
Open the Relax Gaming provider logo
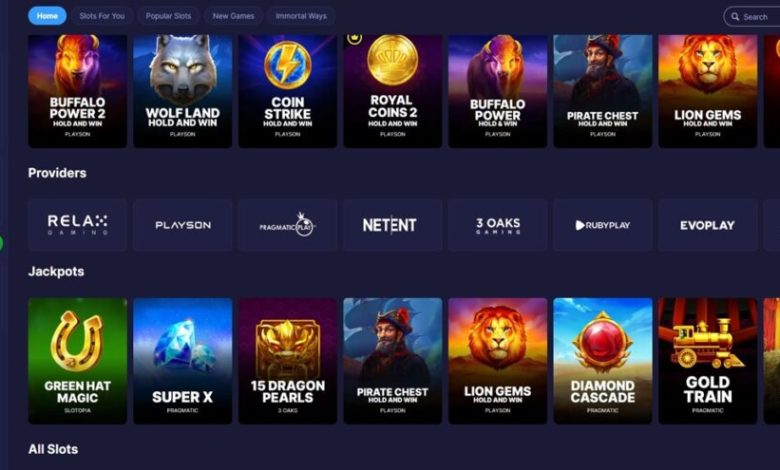78,225
